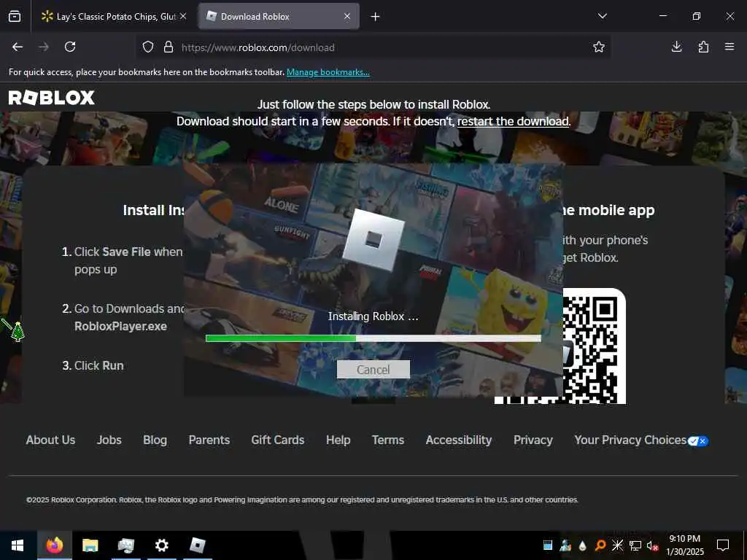Click the water drop tray icon

(x=582, y=545)
